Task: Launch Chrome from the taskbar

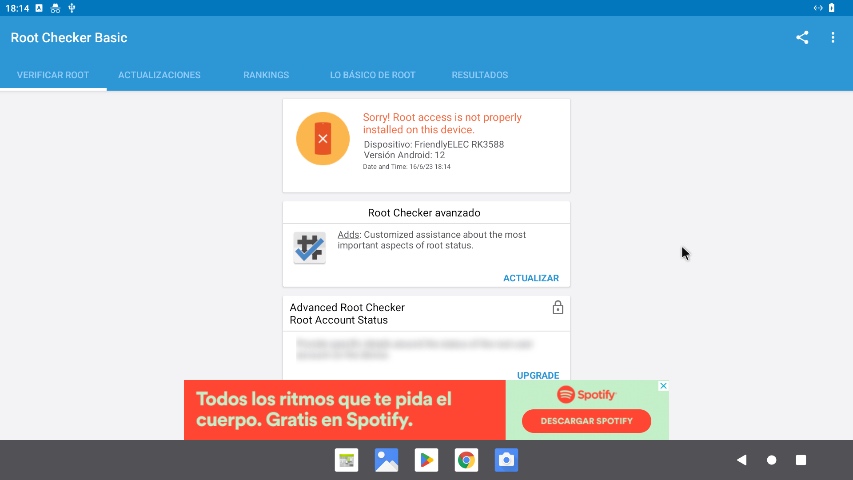Action: coord(466,460)
